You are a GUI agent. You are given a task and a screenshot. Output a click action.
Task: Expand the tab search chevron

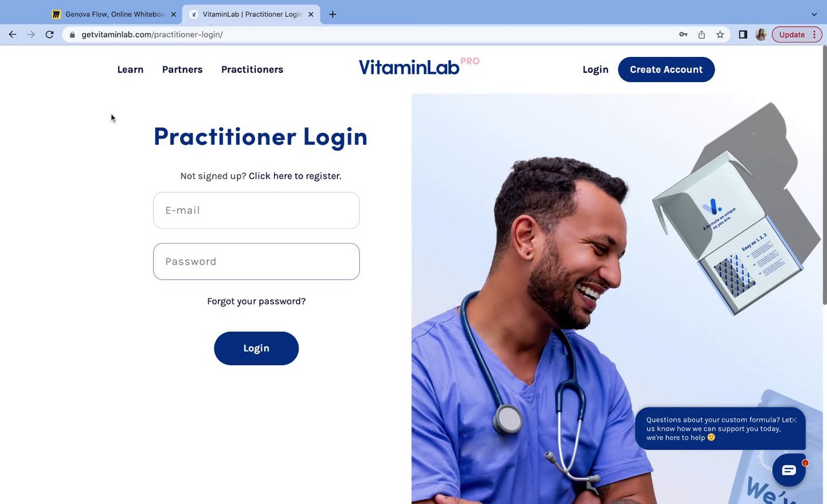814,14
